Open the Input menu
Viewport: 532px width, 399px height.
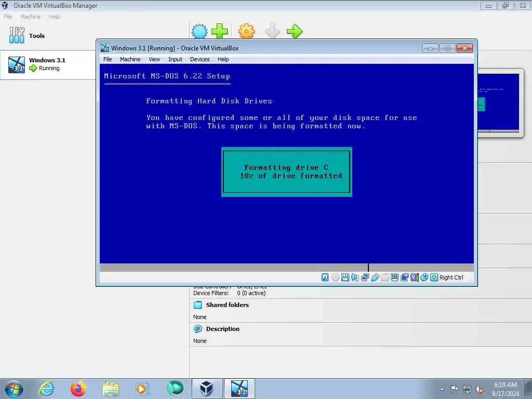coord(175,59)
